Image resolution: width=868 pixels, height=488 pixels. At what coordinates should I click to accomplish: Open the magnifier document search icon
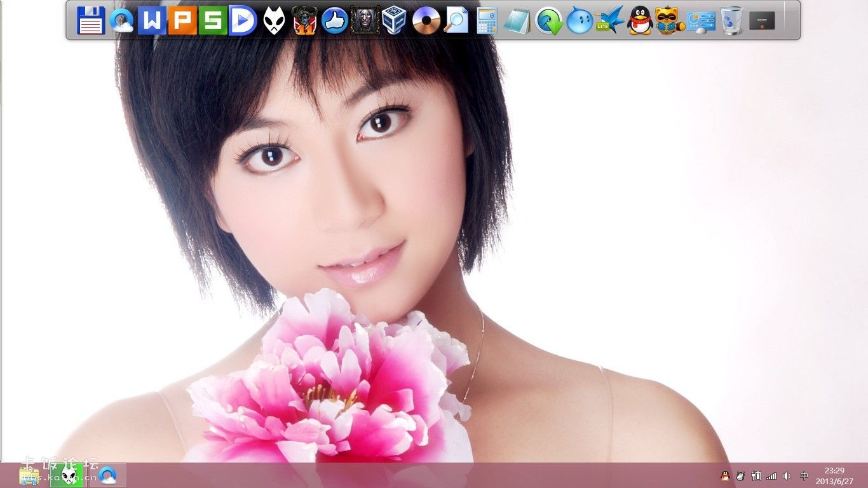tap(456, 20)
